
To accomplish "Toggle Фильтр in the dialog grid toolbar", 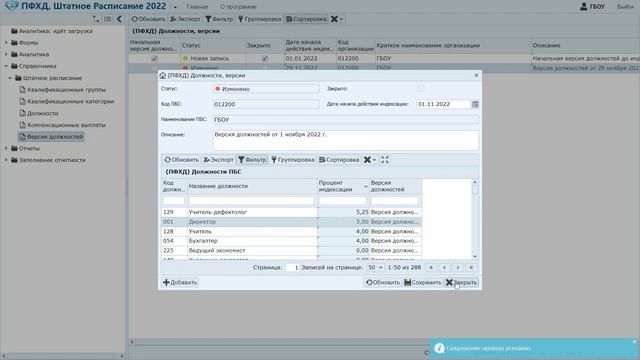I will coord(252,160).
